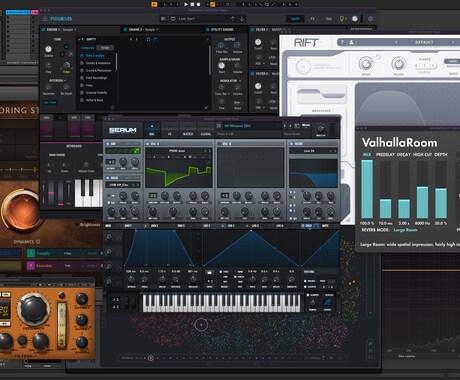Switch to Pigments FX tab
Screen dimensions: 460x380
[x=312, y=19]
